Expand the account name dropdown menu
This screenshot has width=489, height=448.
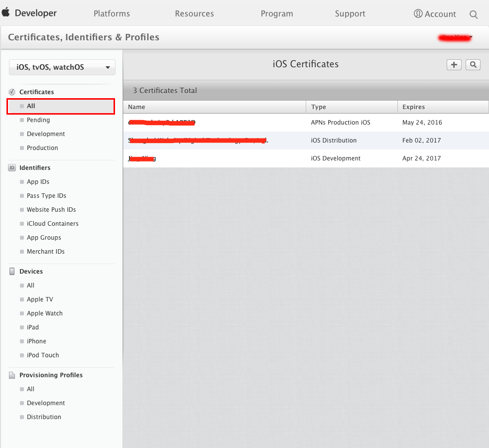(x=455, y=38)
